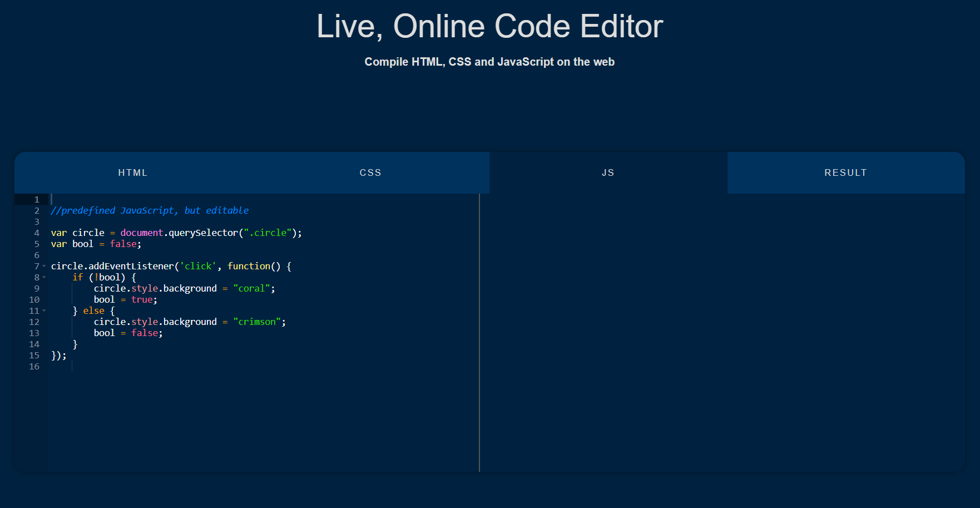Screen dimensions: 980x508
Task: Click line number 16 in the gutter
Action: point(34,366)
